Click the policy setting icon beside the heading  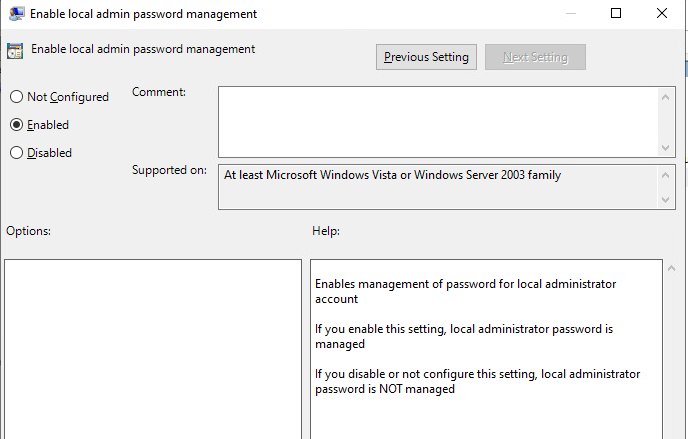pos(15,52)
